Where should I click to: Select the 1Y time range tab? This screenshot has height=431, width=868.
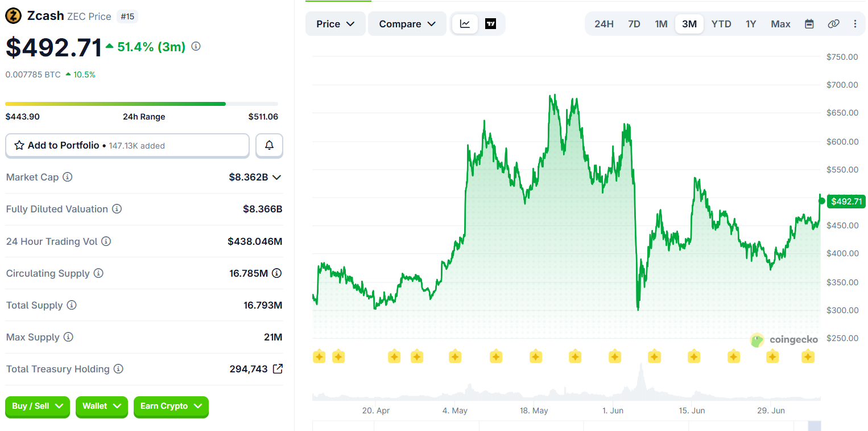click(751, 24)
